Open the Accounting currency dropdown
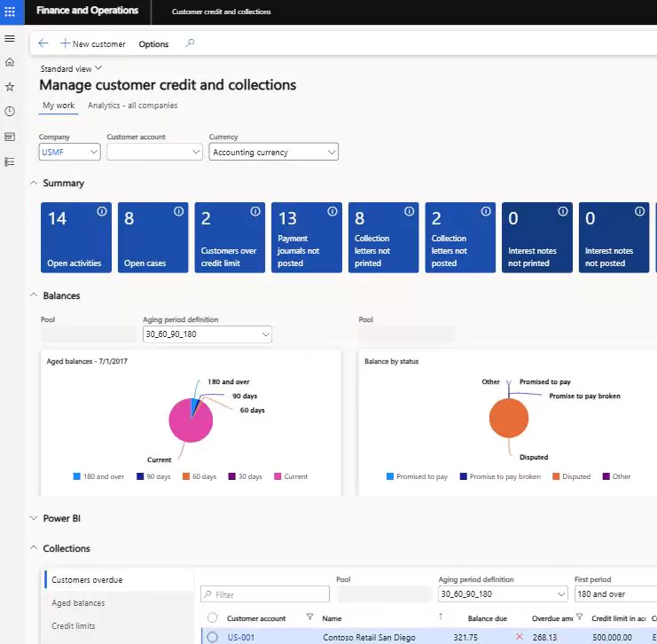Image resolution: width=657 pixels, height=644 pixels. (274, 153)
